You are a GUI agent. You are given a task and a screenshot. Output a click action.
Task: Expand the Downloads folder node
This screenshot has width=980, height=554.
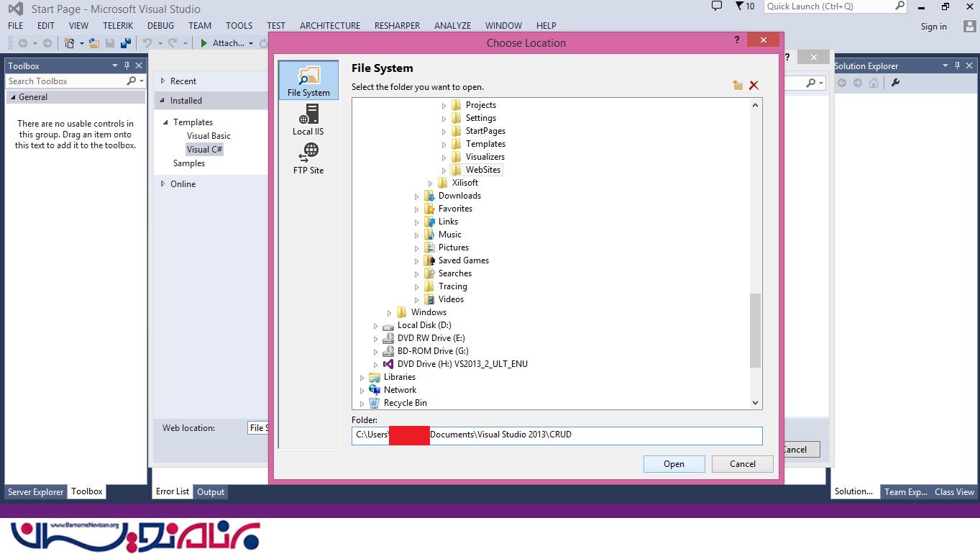(416, 196)
